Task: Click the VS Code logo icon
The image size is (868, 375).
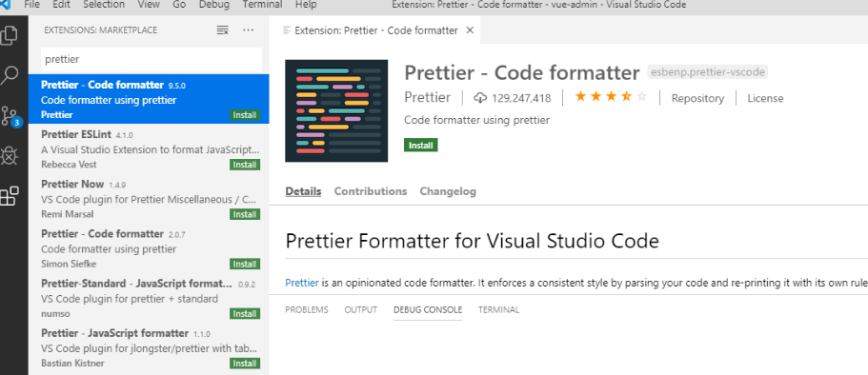Action: [5, 5]
